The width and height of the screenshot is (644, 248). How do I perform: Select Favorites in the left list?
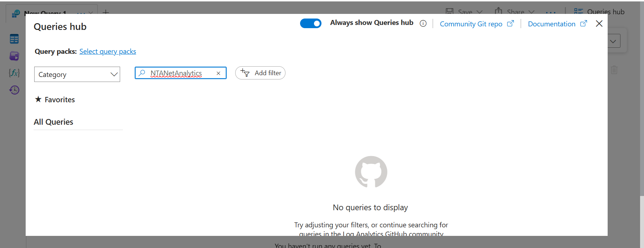pyautogui.click(x=55, y=100)
